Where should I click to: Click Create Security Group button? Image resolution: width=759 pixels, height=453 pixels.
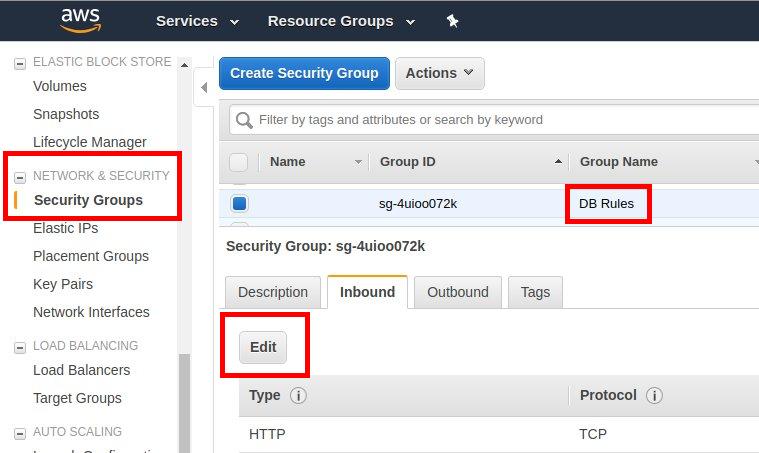coord(304,73)
